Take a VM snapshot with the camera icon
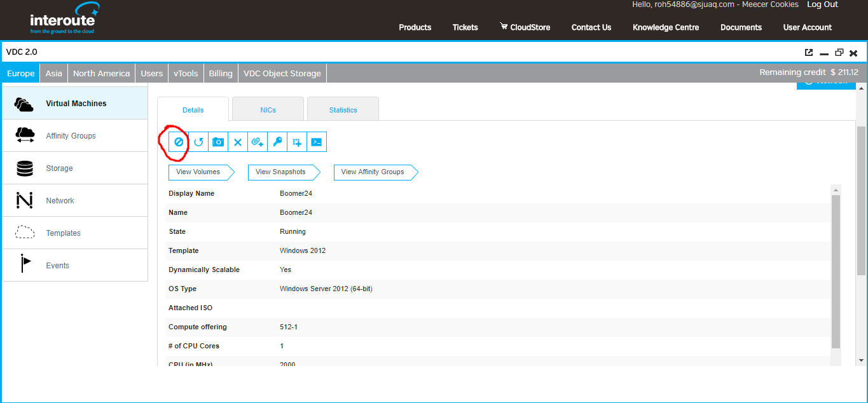 click(218, 142)
